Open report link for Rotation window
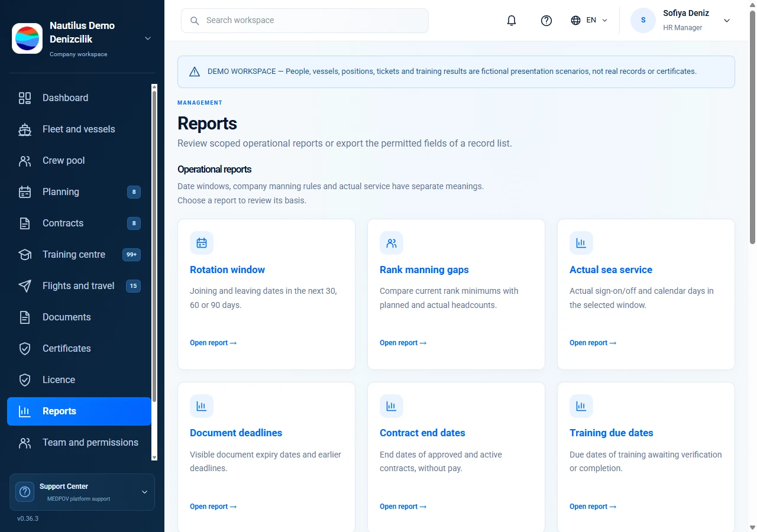This screenshot has width=757, height=532. [213, 343]
